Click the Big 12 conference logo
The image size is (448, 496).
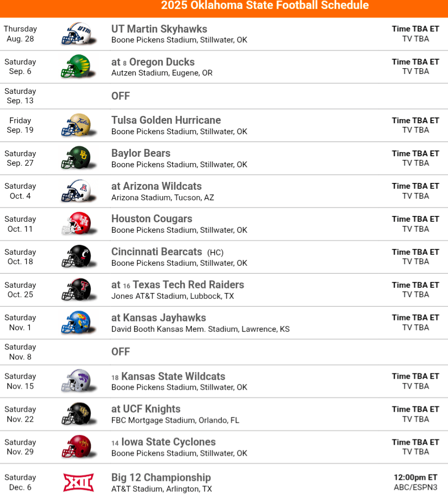click(78, 482)
